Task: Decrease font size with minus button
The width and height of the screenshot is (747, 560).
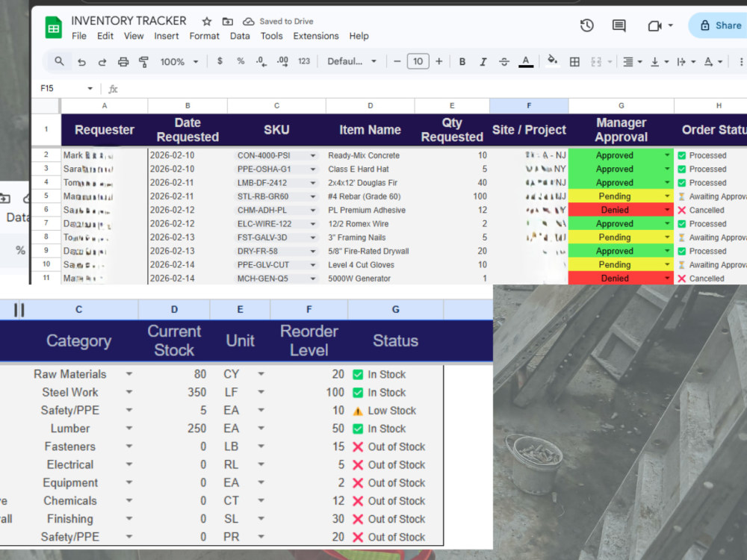Action: (397, 61)
